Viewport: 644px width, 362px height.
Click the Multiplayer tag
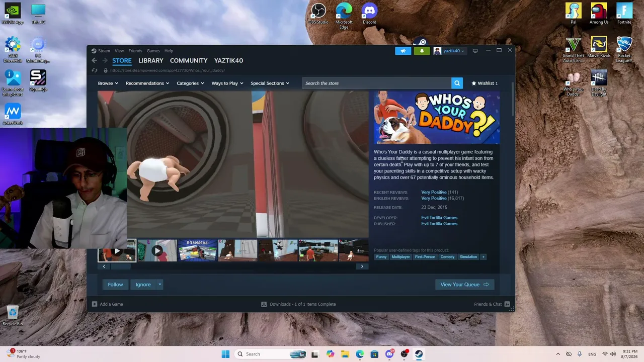click(x=400, y=257)
